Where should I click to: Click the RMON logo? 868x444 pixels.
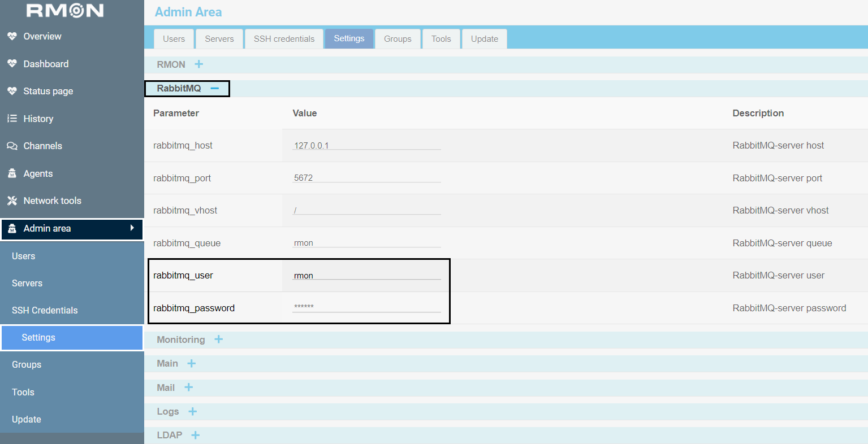(x=65, y=10)
